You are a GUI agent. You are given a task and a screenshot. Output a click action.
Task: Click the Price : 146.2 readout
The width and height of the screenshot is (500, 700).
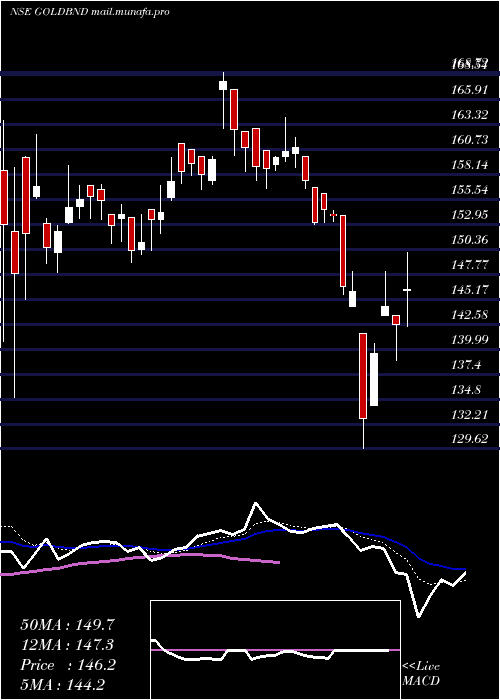(68, 665)
